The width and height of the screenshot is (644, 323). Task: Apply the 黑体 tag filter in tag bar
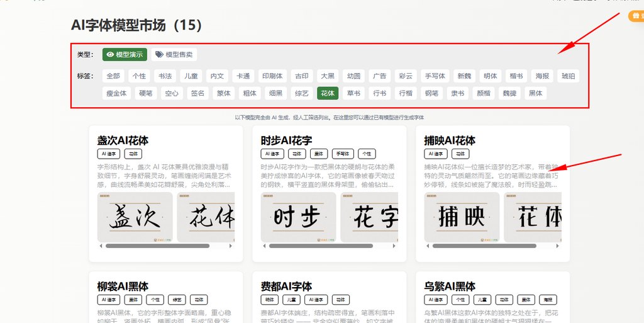(x=536, y=93)
